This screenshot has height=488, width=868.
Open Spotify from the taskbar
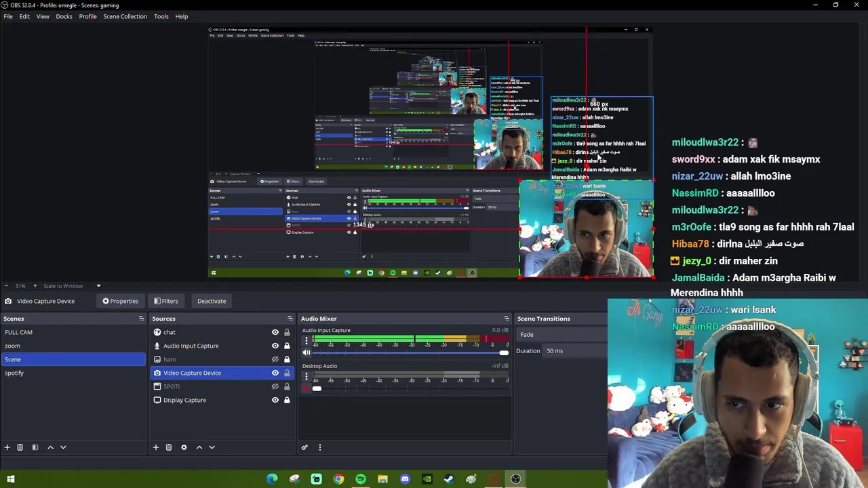click(361, 479)
